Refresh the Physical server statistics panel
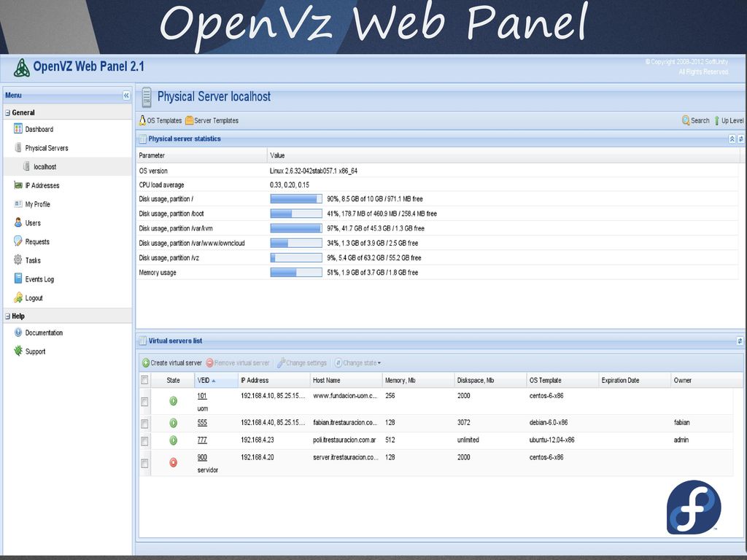This screenshot has width=747, height=560. coord(740,139)
